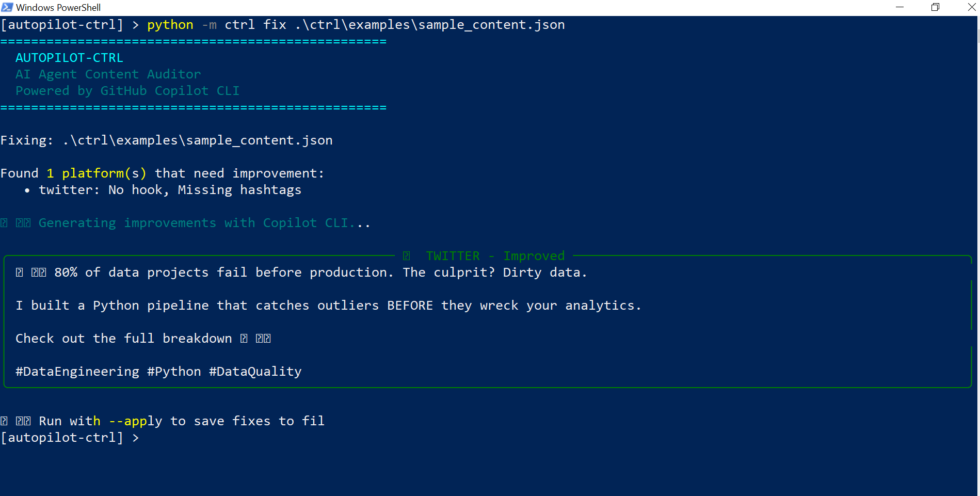Click the PowerShell icon in the title bar
The height and width of the screenshot is (496, 980).
pyautogui.click(x=7, y=7)
